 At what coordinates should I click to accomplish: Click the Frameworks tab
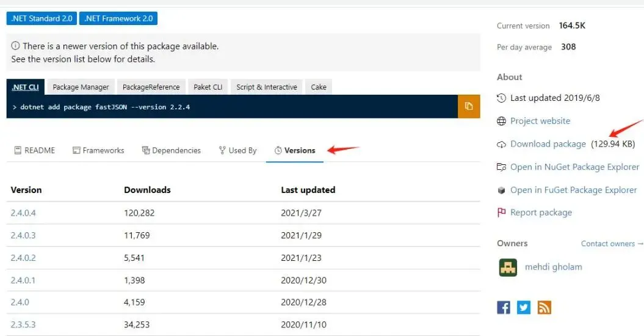98,150
